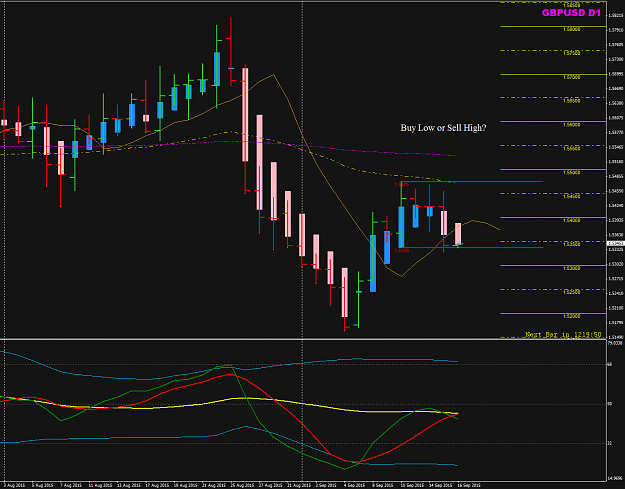Select the lower red support line
The width and height of the screenshot is (625, 489).
point(474,247)
